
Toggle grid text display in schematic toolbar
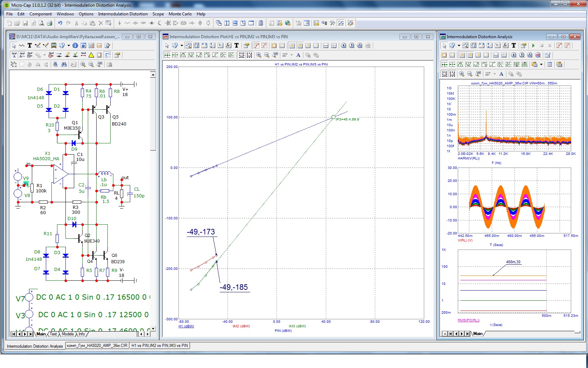[14, 55]
